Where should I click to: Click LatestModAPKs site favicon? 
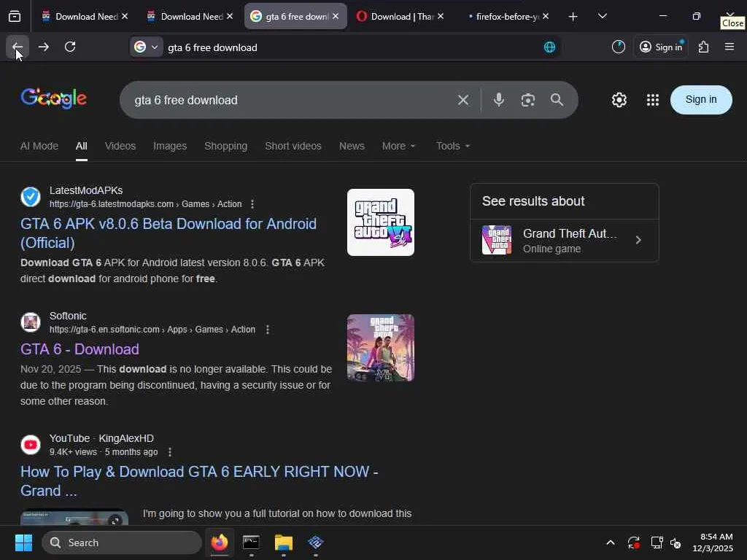pos(31,197)
